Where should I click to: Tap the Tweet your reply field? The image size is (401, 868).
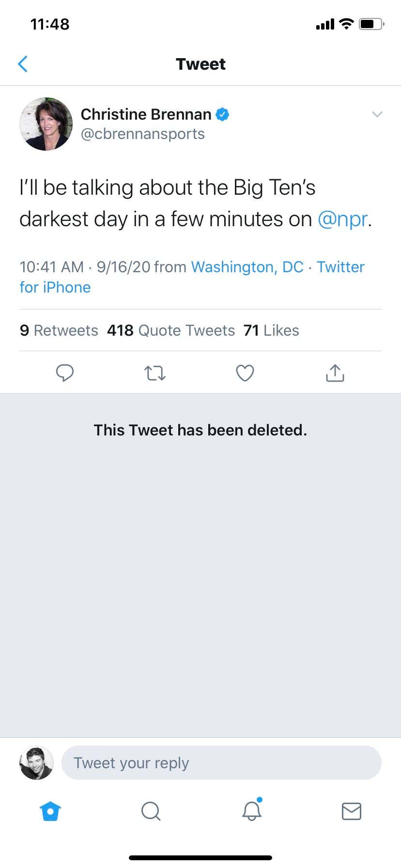coord(221,763)
